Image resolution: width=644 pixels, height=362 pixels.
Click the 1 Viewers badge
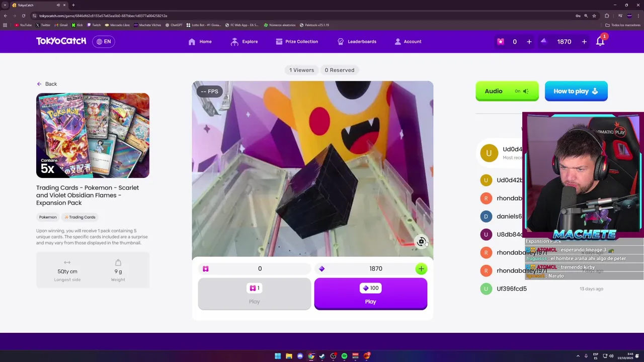coord(301,70)
